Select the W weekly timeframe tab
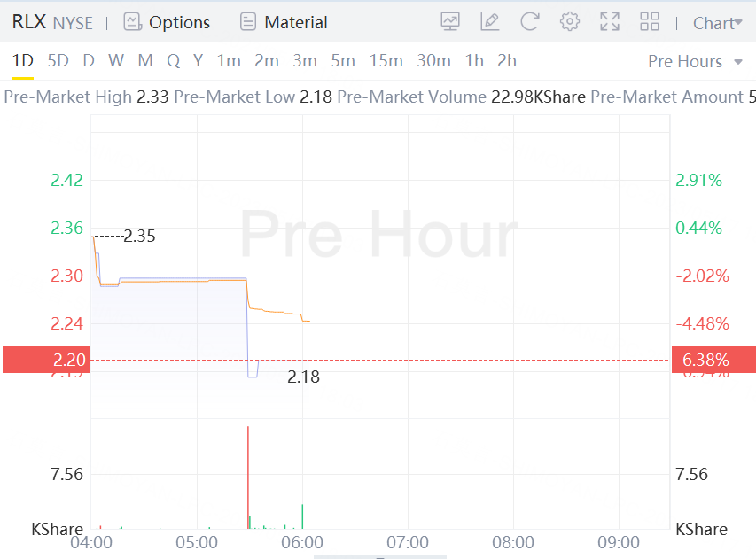Viewport: 756px width, 559px height. pos(116,61)
